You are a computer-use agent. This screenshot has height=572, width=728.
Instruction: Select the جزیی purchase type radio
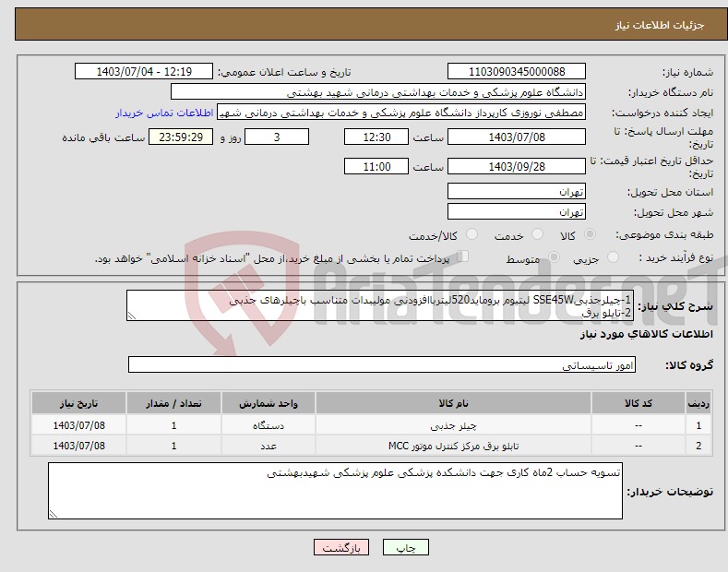point(613,257)
